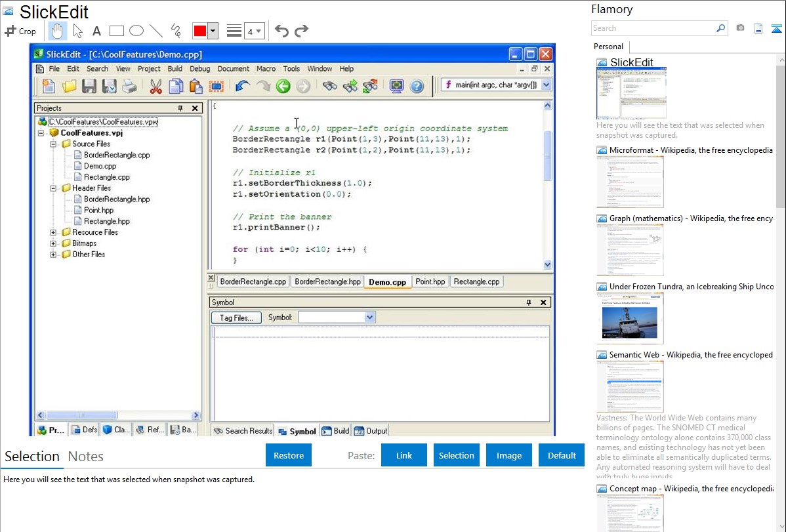
Task: Expand the Resource Files folder
Action: coord(53,232)
